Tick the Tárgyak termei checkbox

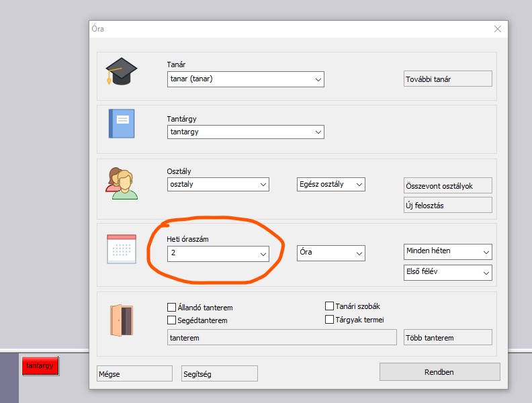(x=329, y=320)
